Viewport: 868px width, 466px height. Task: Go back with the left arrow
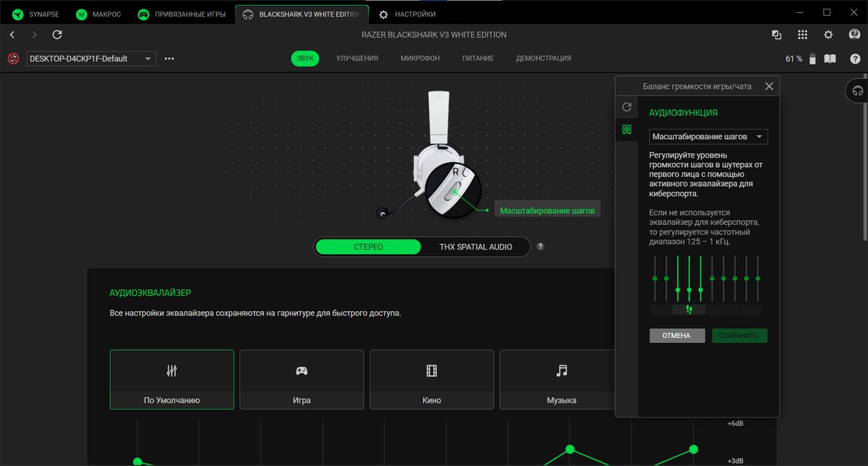tap(12, 35)
